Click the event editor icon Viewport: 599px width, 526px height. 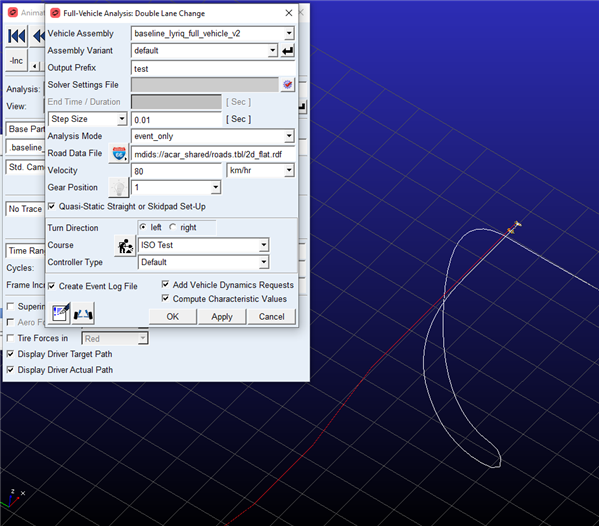pos(61,313)
